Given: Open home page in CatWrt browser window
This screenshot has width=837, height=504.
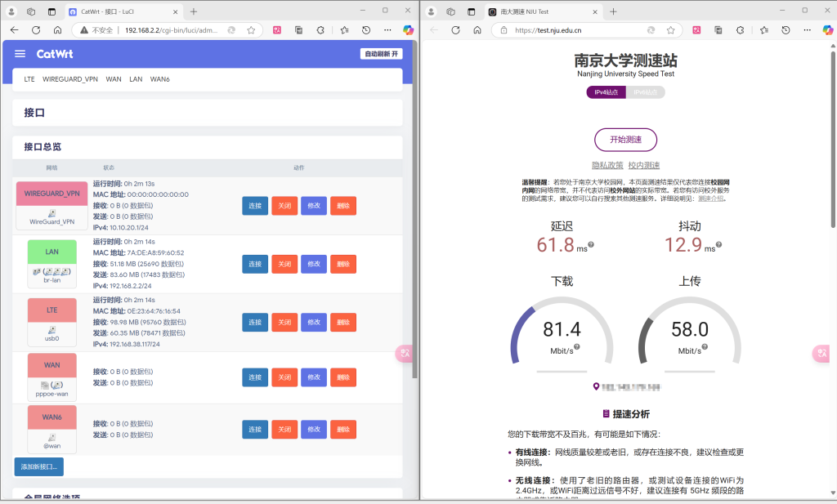Looking at the screenshot, I should [x=58, y=30].
